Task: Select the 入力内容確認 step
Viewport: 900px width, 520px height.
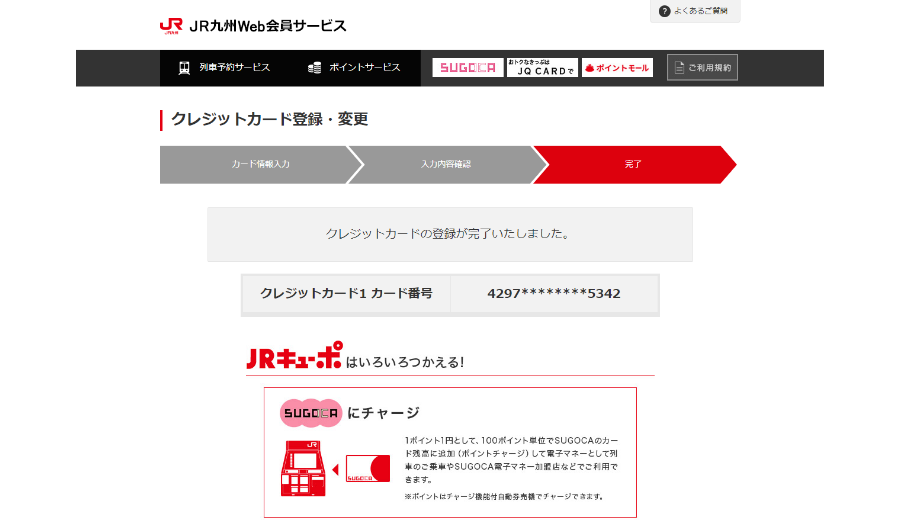Action: [x=446, y=164]
